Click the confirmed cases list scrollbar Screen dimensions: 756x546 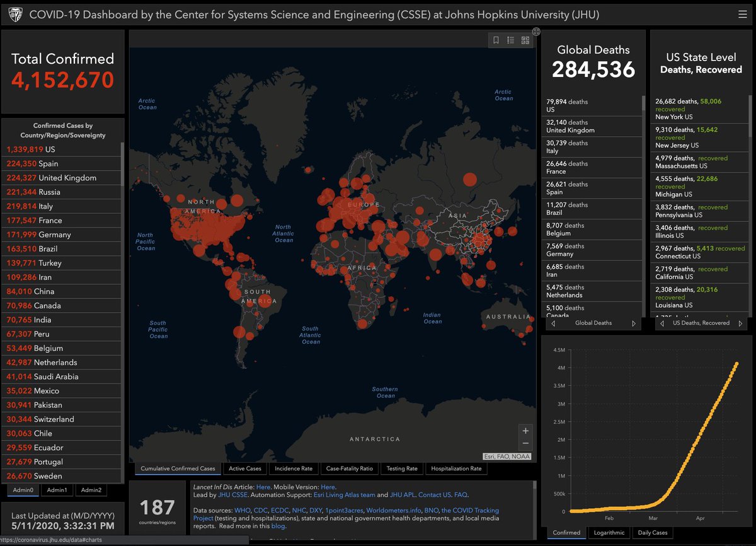click(122, 163)
